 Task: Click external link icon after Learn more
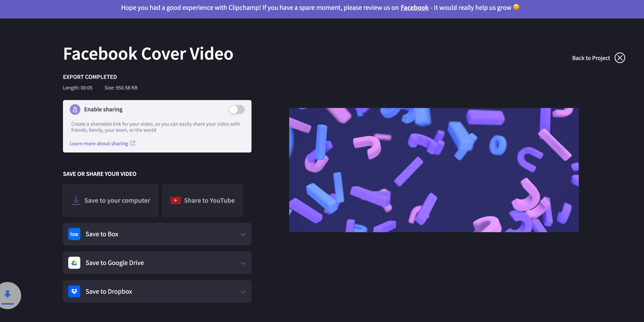[133, 143]
